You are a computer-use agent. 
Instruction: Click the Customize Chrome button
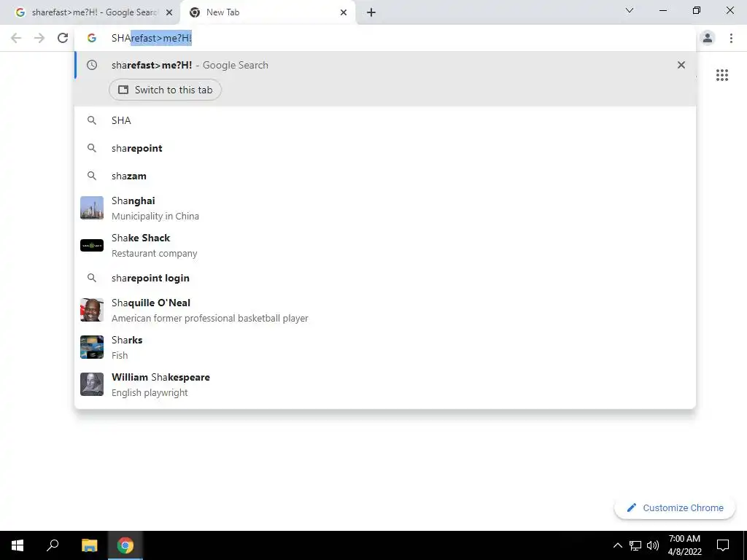pos(675,507)
